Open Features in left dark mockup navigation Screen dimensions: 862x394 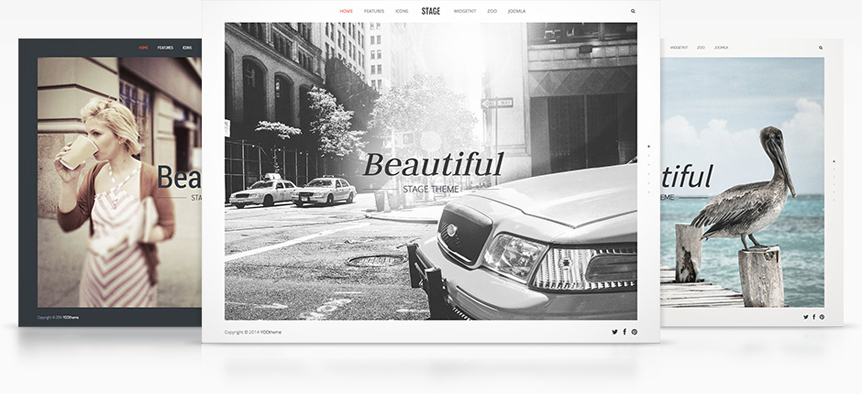(x=165, y=48)
